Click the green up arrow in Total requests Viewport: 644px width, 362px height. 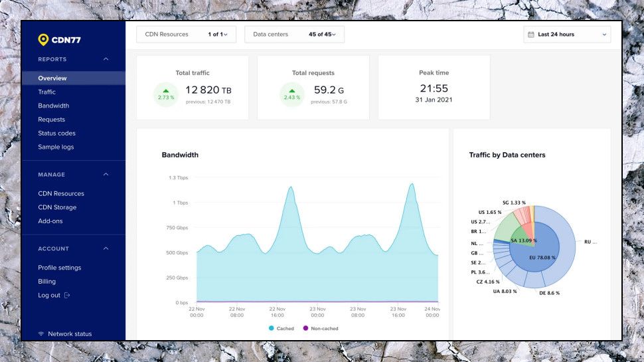(x=291, y=91)
